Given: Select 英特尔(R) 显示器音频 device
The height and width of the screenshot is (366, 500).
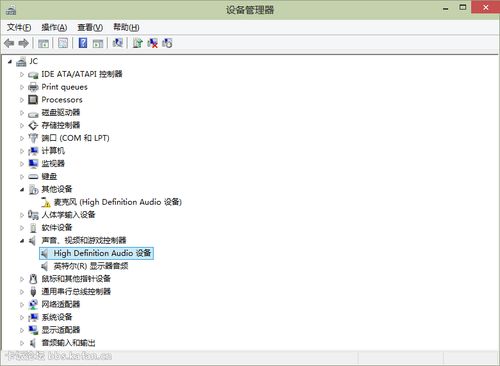Looking at the screenshot, I should pos(91,266).
